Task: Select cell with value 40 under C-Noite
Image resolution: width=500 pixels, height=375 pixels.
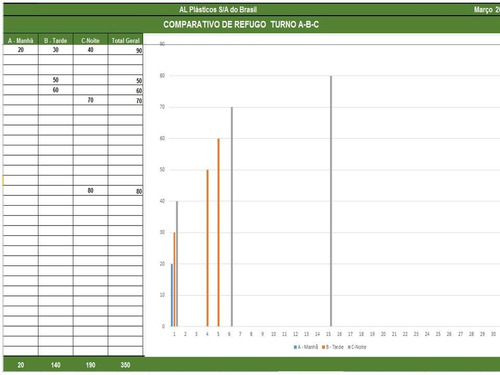Action: (90, 50)
